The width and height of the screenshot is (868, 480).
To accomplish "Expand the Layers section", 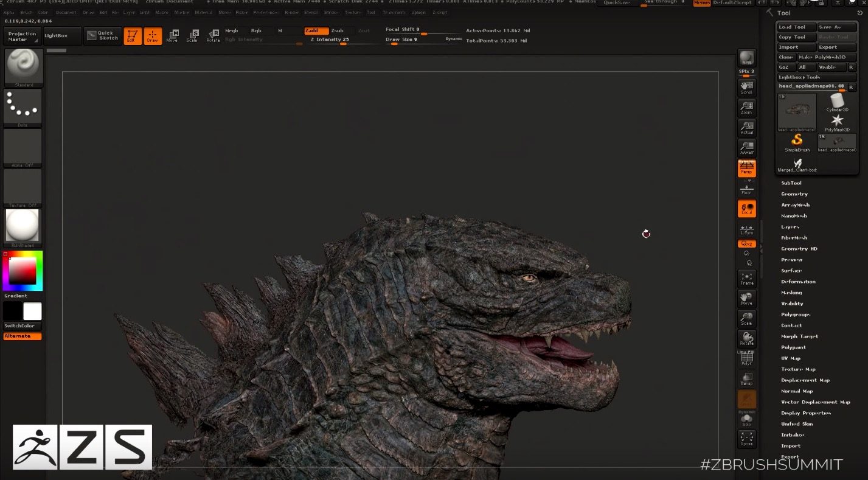I will click(x=790, y=227).
